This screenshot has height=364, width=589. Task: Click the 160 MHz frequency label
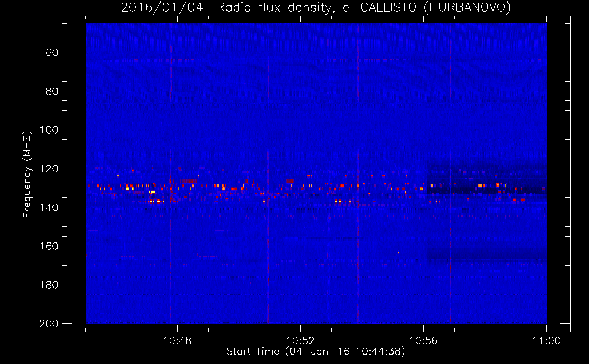coord(49,246)
